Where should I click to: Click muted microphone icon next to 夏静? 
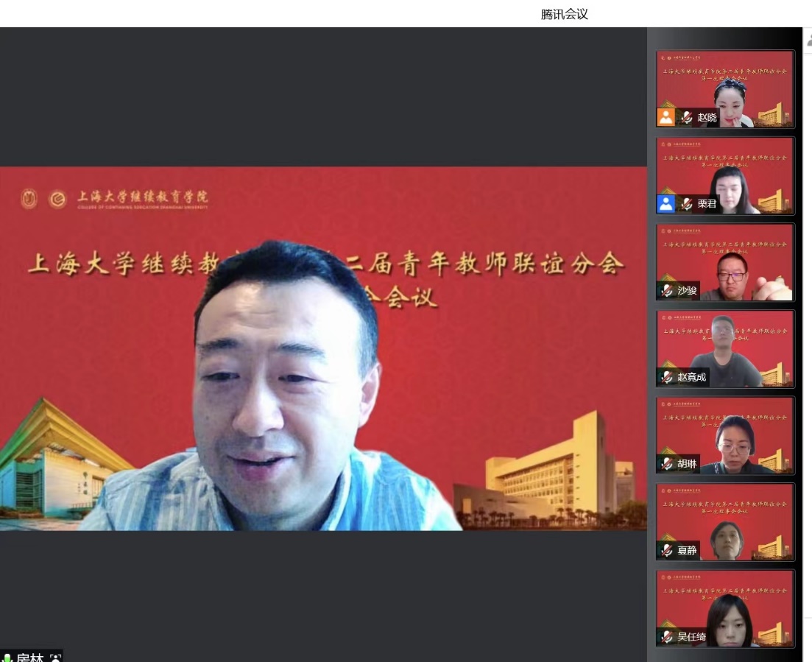[x=667, y=550]
